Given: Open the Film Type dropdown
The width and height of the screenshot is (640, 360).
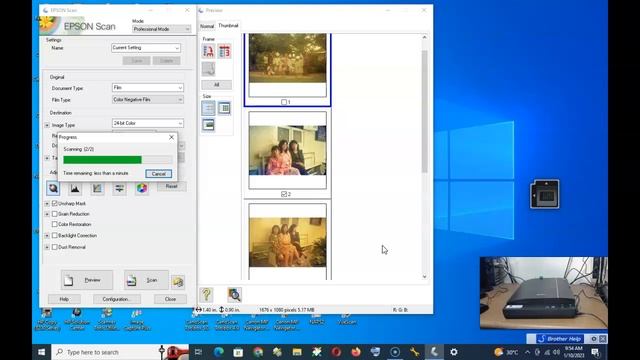Looking at the screenshot, I should [148, 100].
